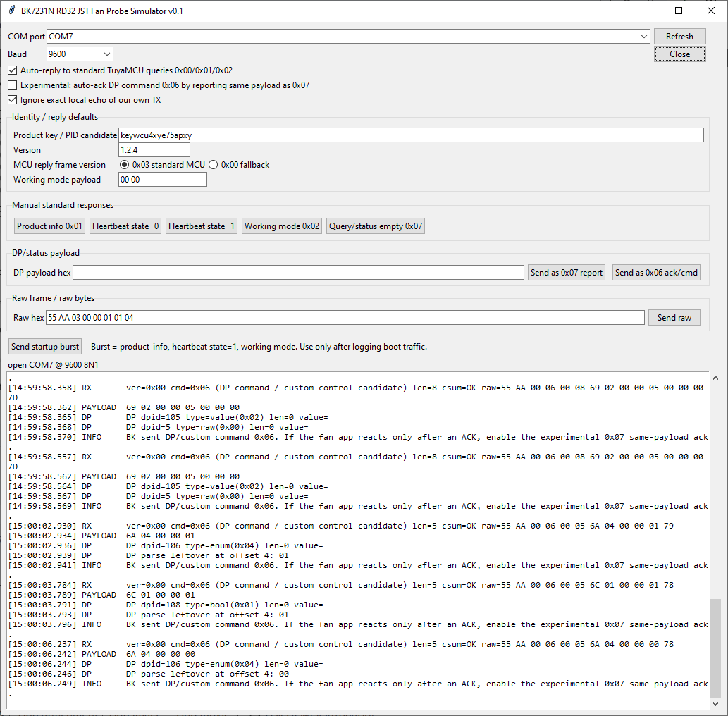The height and width of the screenshot is (716, 728).
Task: Click the log vertical scrollbar thumb
Action: pos(715,648)
